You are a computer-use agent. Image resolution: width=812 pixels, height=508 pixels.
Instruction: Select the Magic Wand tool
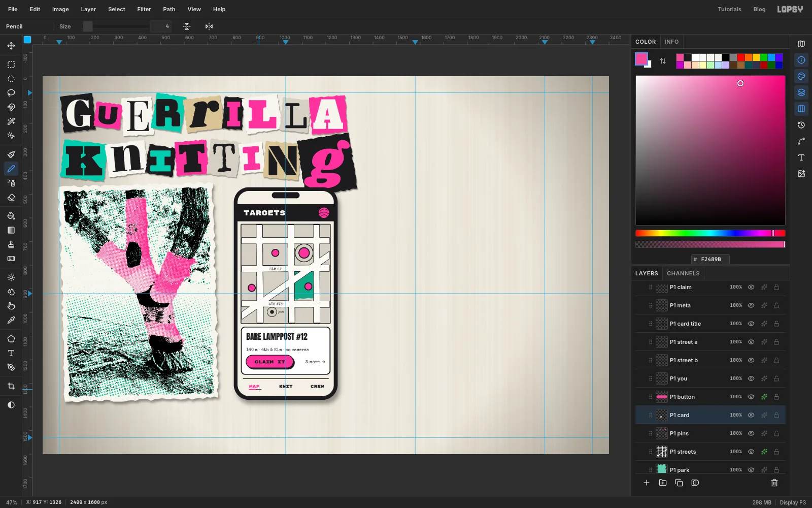(11, 121)
